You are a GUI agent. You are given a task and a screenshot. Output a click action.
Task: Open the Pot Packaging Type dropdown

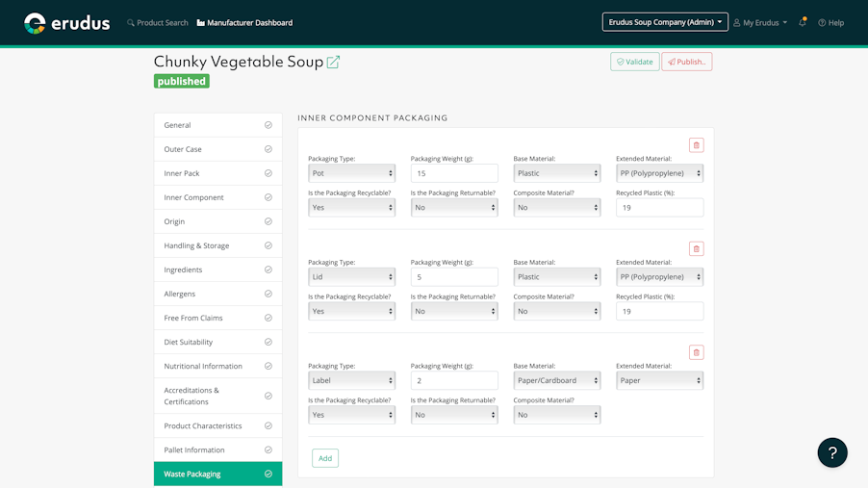click(351, 173)
